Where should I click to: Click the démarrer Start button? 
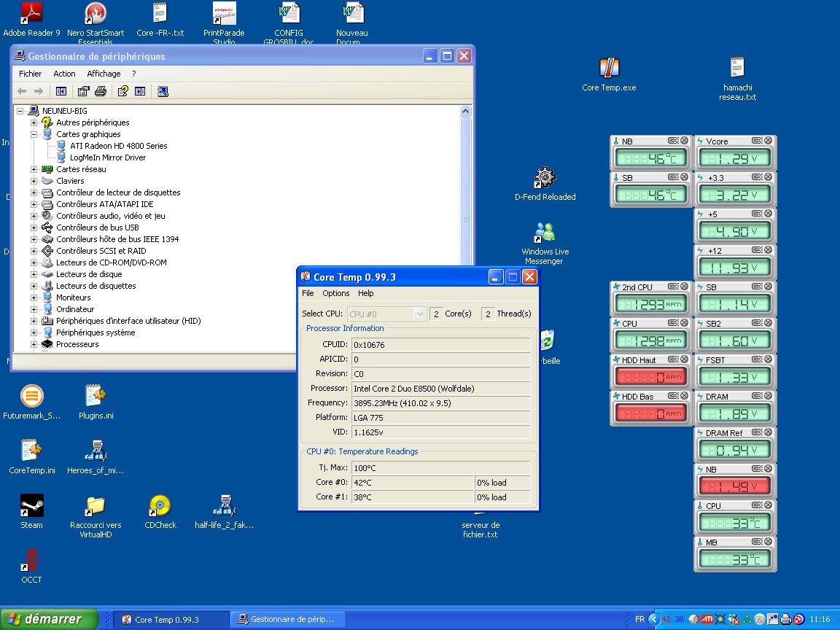pos(49,619)
